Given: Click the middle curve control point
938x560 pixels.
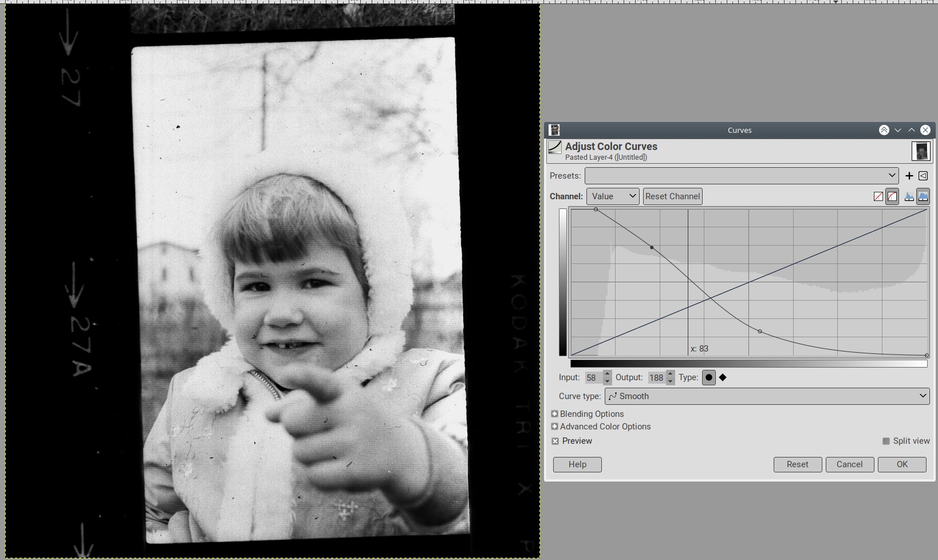Looking at the screenshot, I should (652, 247).
